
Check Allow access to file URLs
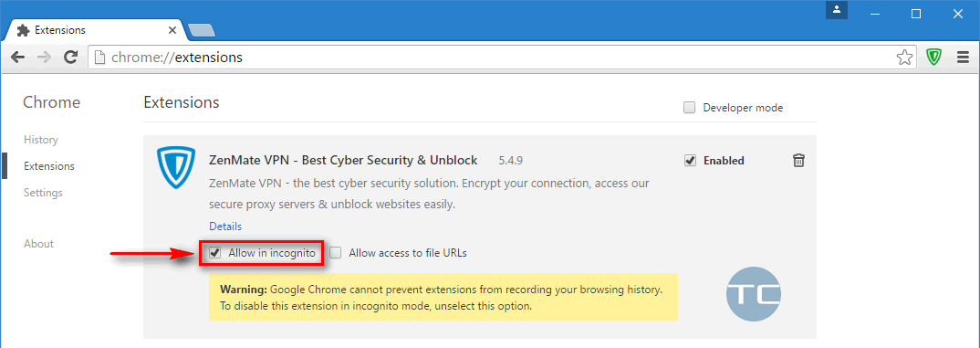(x=337, y=253)
